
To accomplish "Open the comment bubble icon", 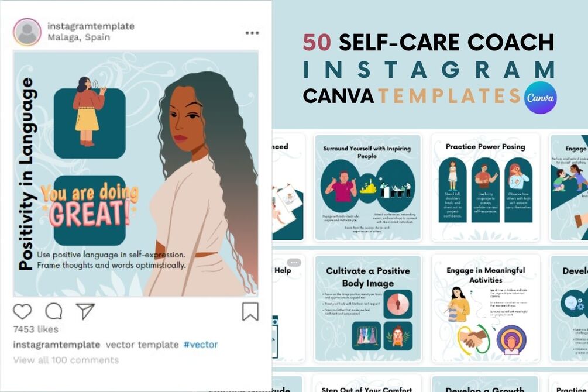I will pyautogui.click(x=54, y=311).
